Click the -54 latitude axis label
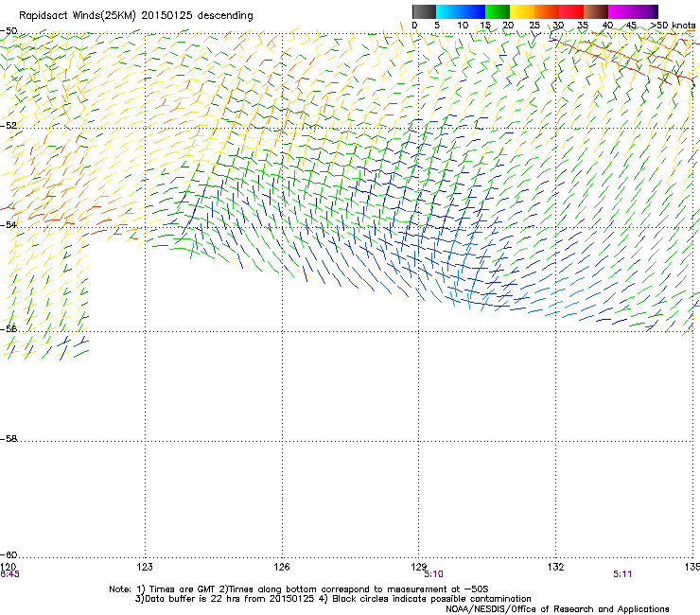 coord(9,224)
